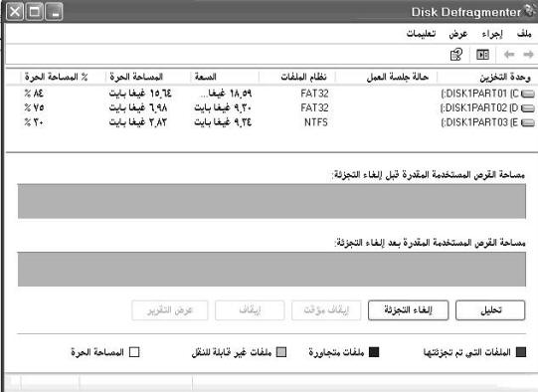Click the تحليل button
Screen dimensions: 538x392
[x=490, y=310]
